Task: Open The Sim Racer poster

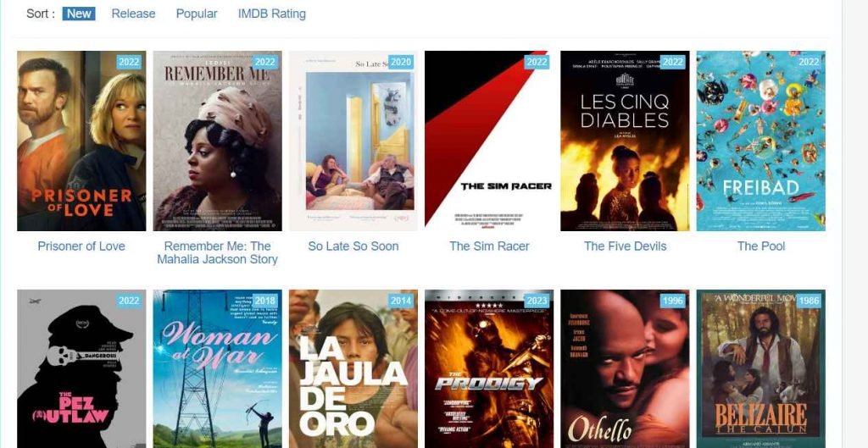Action: (489, 141)
